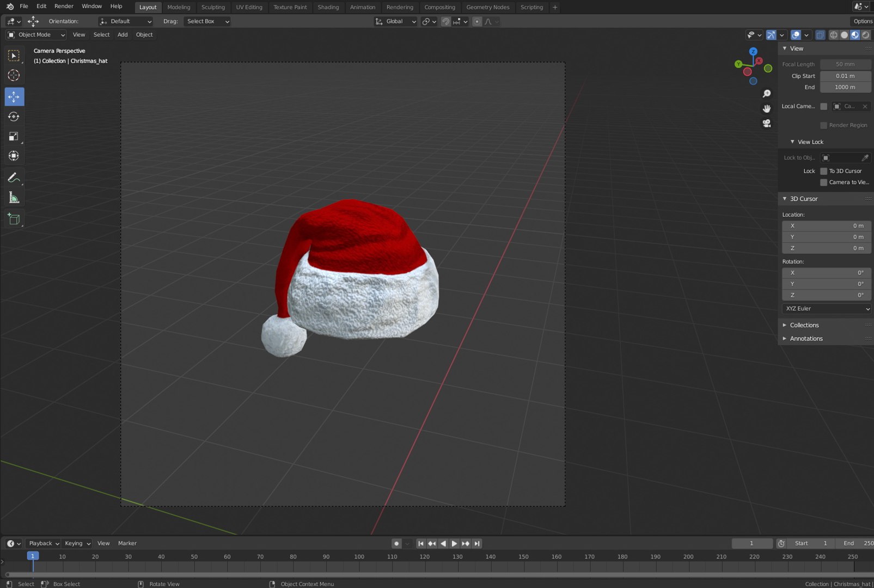
Task: Open the Orientation Default dropdown
Action: click(125, 21)
